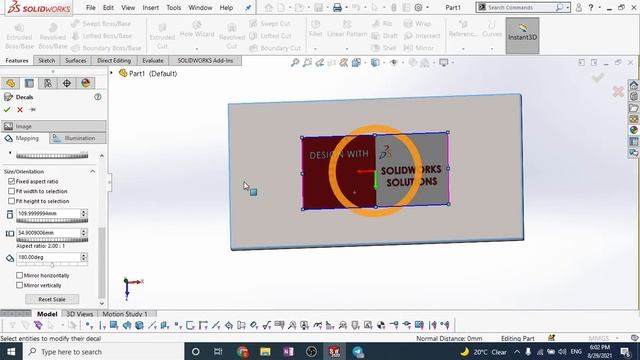Confirm corner green checkmark in viewport
The height and width of the screenshot is (360, 640).
coord(598,77)
